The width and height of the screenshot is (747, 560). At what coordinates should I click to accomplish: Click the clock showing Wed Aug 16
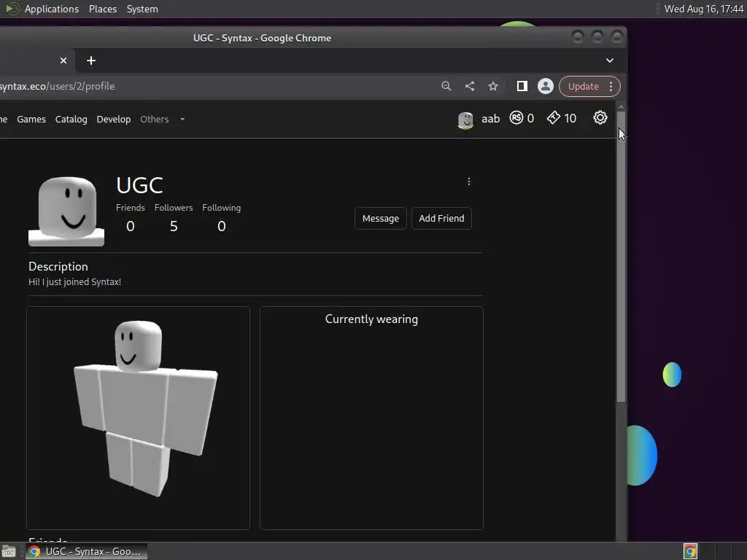[x=704, y=9]
